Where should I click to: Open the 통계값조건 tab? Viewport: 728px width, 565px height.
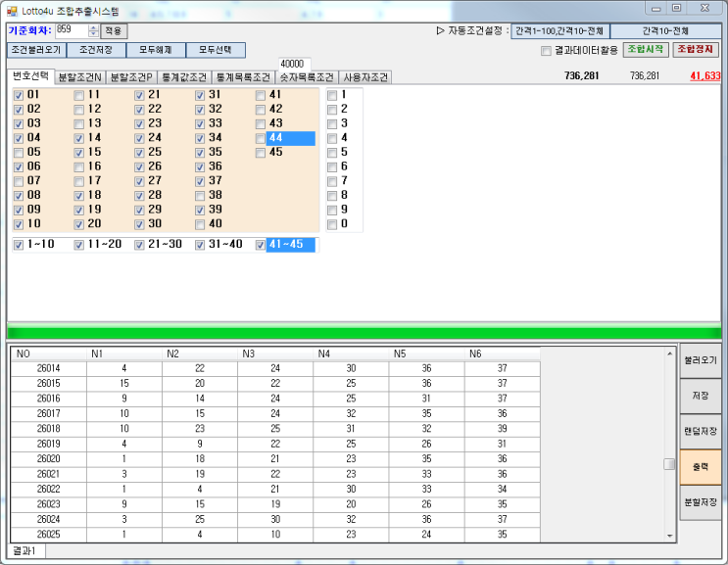184,77
